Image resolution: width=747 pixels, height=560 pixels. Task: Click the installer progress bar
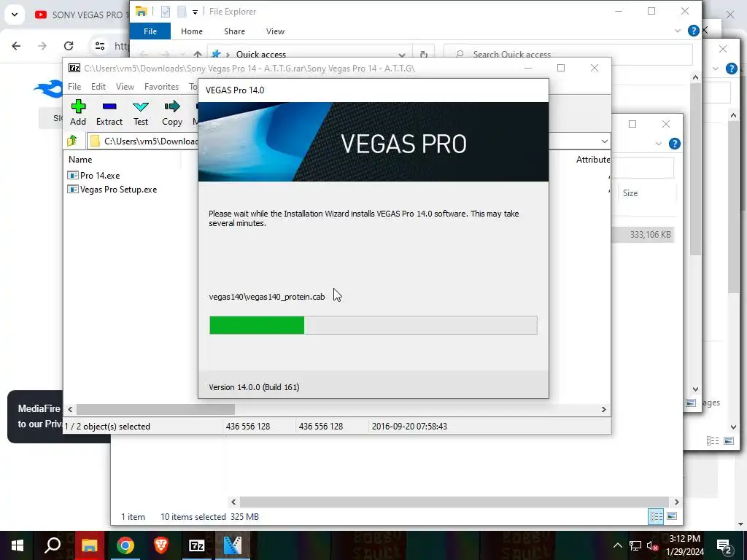373,325
